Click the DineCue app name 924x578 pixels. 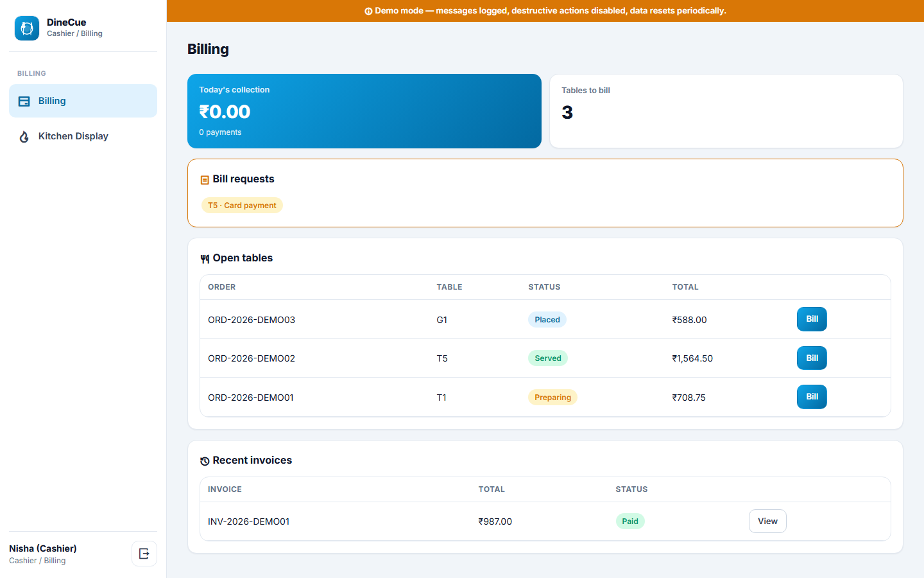tap(67, 22)
